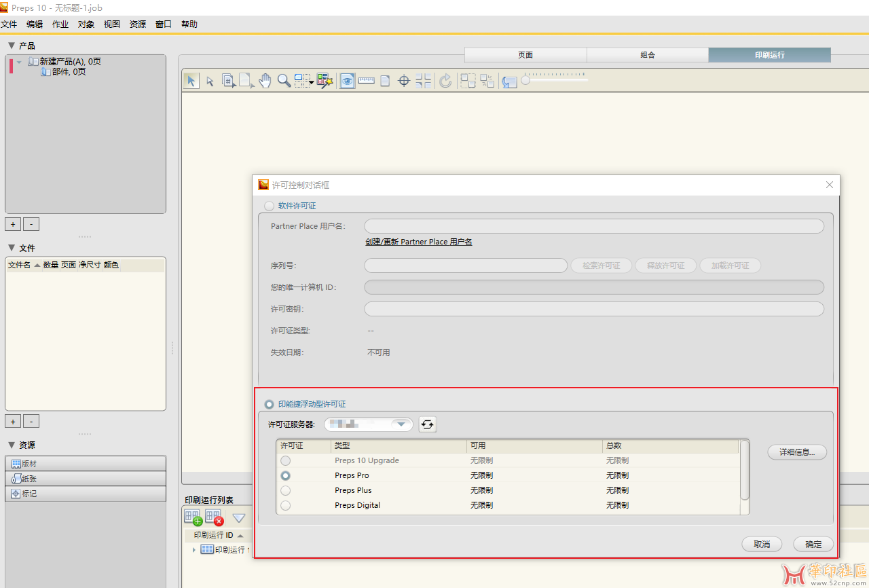Expand the 印刷运行 1 row
Viewport: 869px width, 588px height.
[x=194, y=549]
